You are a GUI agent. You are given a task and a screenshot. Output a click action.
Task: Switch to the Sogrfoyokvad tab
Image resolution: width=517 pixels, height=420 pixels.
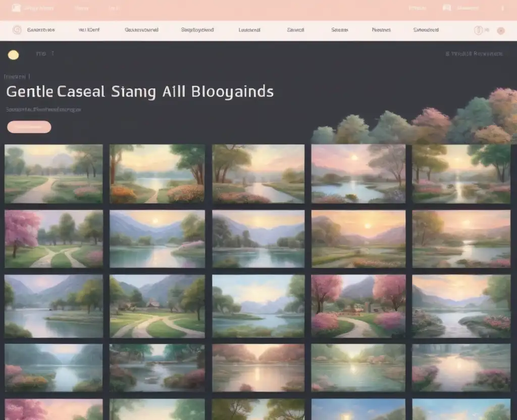(x=197, y=30)
